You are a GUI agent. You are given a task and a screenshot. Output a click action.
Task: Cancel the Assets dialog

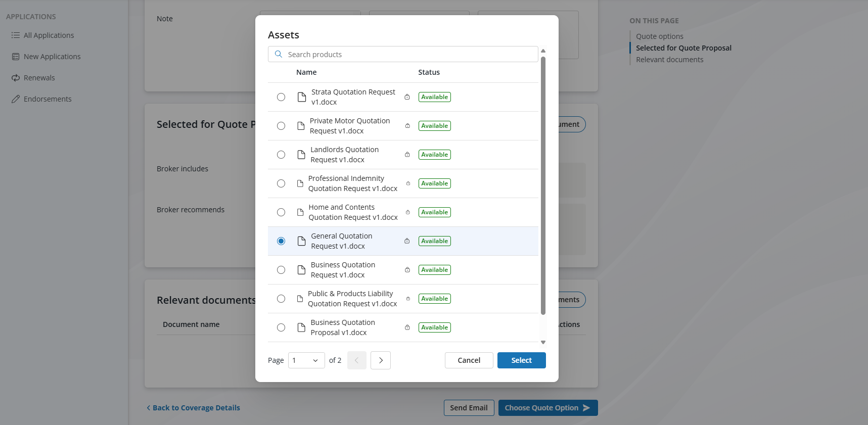coord(469,360)
